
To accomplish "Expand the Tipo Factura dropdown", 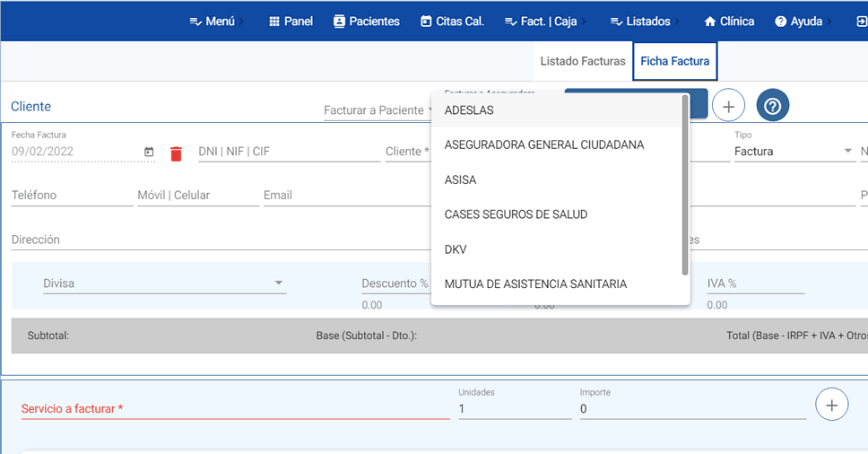I will tap(793, 152).
